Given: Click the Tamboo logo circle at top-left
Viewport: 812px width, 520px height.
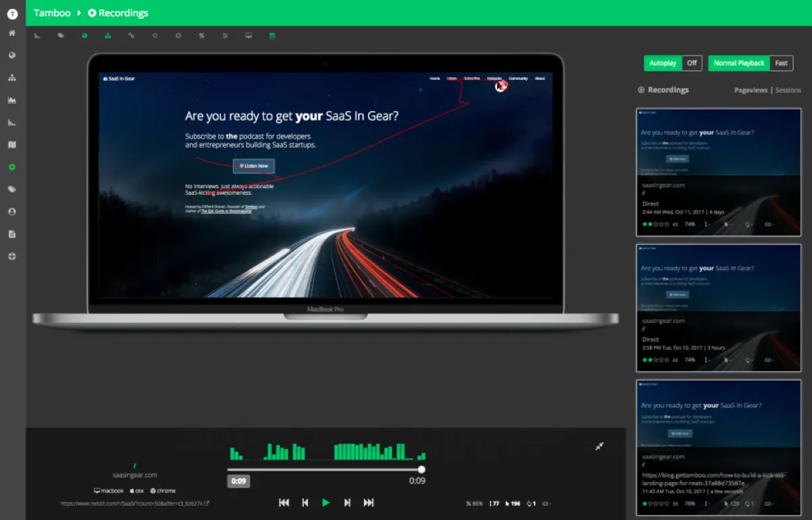Looking at the screenshot, I should (12, 13).
